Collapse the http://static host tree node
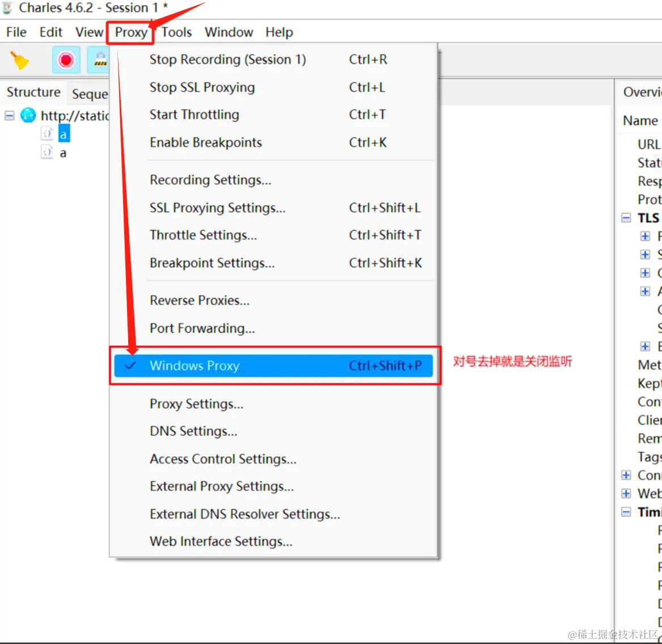Viewport: 662px width, 644px height. (9, 115)
